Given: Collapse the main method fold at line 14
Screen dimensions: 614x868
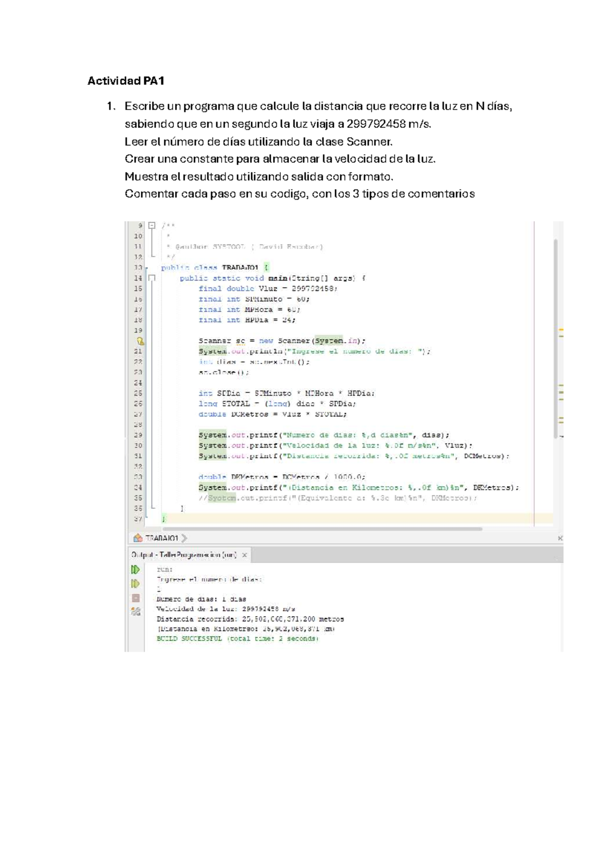Looking at the screenshot, I should pos(151,278).
